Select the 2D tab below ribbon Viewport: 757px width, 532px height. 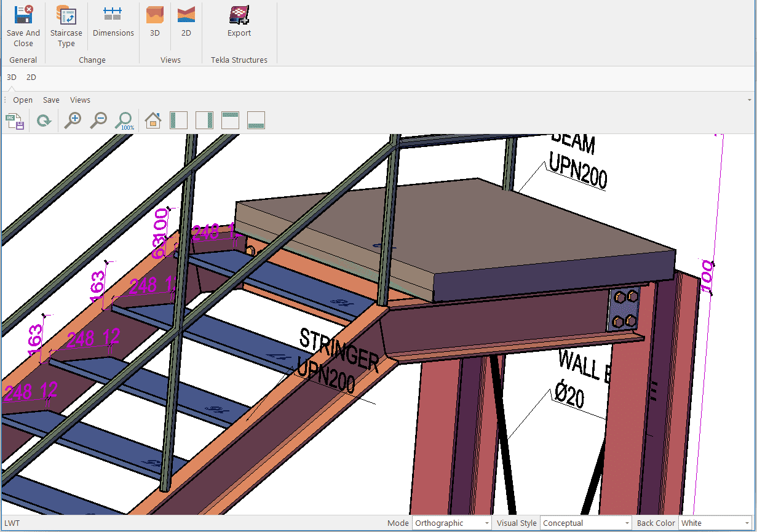pyautogui.click(x=31, y=77)
